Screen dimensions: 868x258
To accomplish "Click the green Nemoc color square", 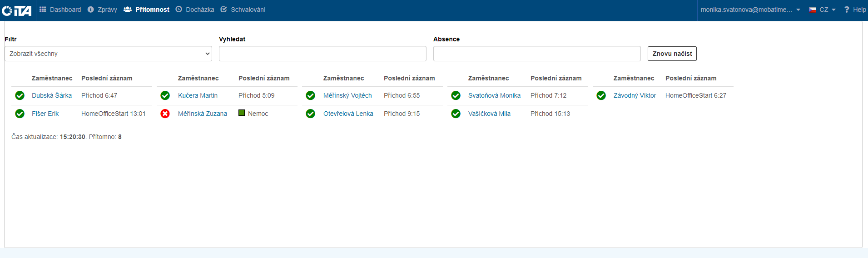I will pyautogui.click(x=242, y=113).
